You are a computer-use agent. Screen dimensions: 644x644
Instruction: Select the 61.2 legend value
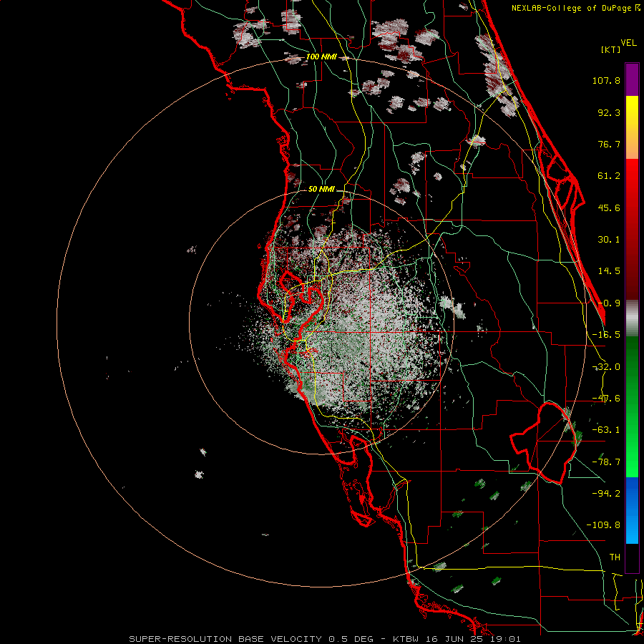[609, 176]
